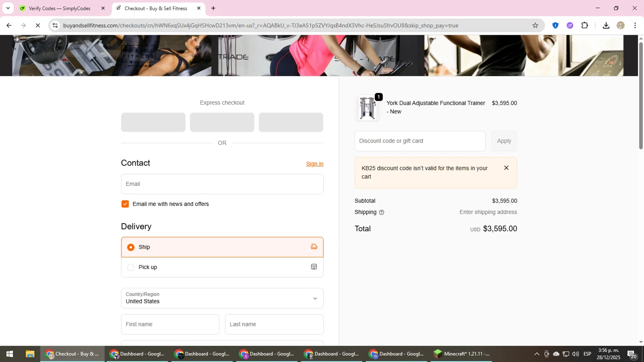Open the browser tab search dropdown arrow
The image size is (644, 362).
8,8
